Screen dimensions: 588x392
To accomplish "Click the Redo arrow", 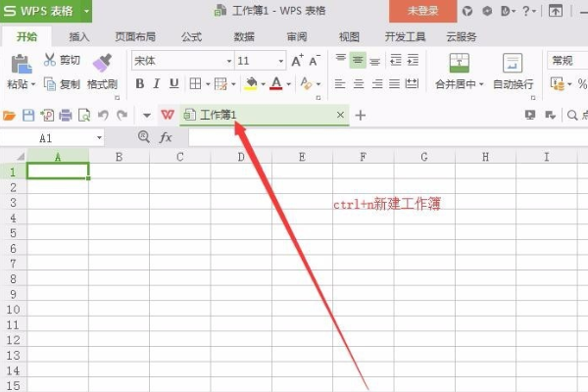I will click(122, 115).
